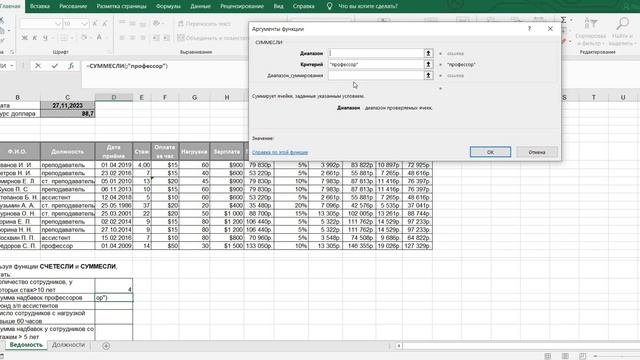Click into the Диапазон input field

coord(376,53)
